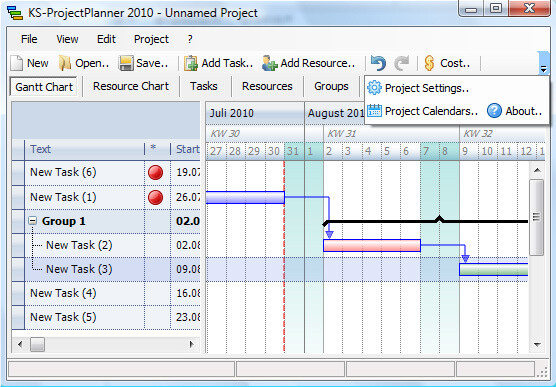Select the New Task (1) row
This screenshot has height=387, width=556.
coord(106,197)
